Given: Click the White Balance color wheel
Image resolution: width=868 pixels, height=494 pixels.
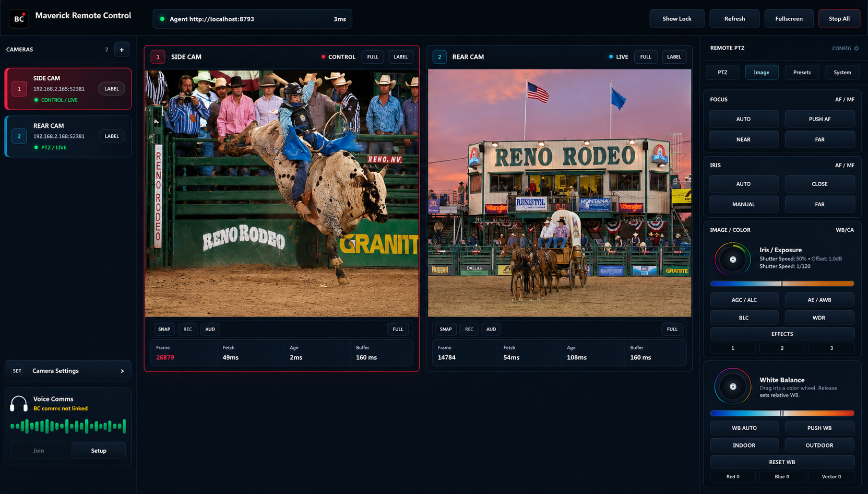Looking at the screenshot, I should (x=733, y=387).
